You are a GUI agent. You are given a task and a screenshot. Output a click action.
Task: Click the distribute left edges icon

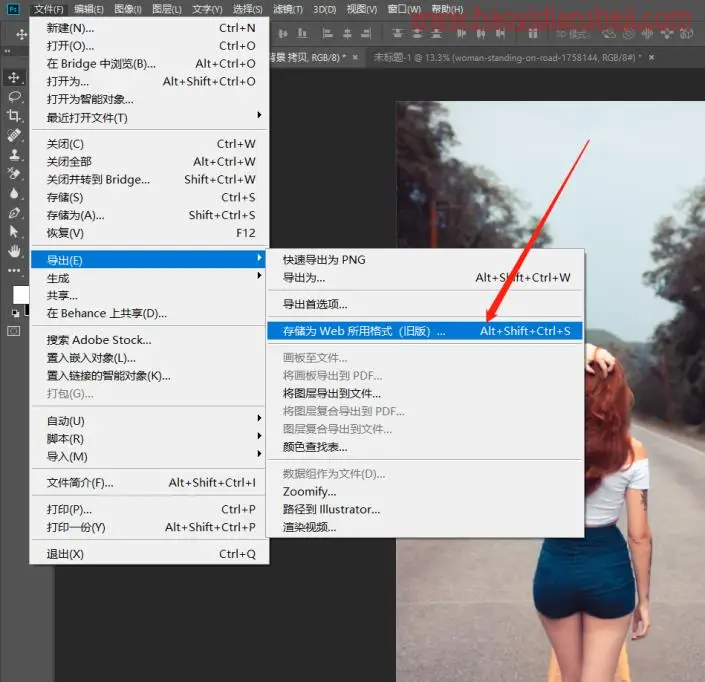tap(461, 33)
